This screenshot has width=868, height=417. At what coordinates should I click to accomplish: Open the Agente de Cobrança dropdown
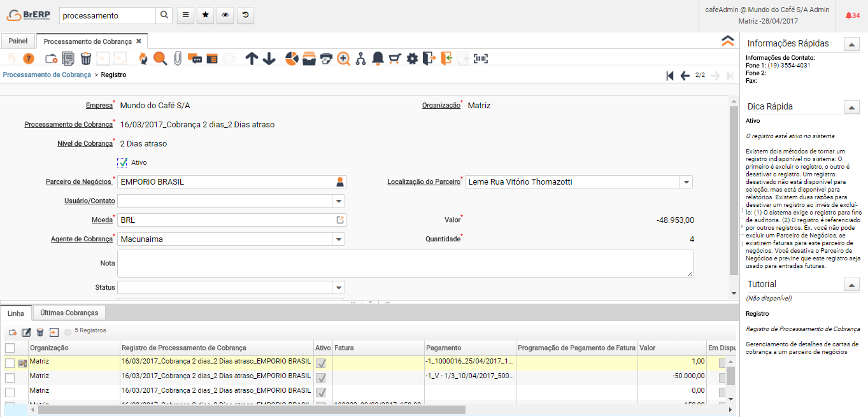[x=338, y=239]
